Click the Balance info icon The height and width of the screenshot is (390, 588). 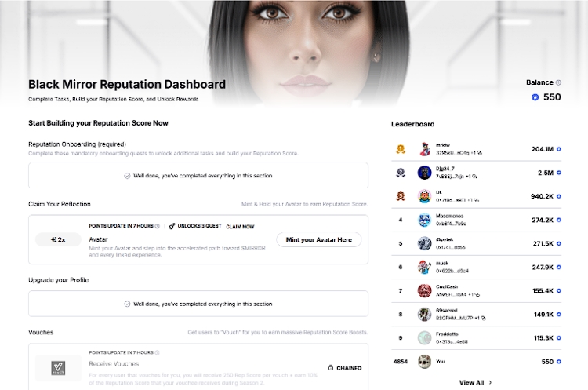558,82
